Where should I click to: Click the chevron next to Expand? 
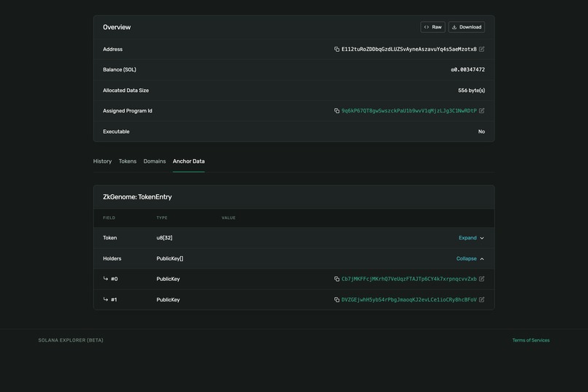click(x=482, y=238)
